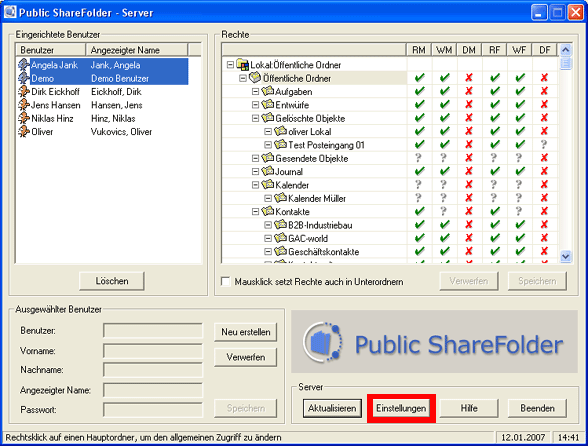
Task: Select Vukovics, Oliver in user list
Action: (x=121, y=132)
